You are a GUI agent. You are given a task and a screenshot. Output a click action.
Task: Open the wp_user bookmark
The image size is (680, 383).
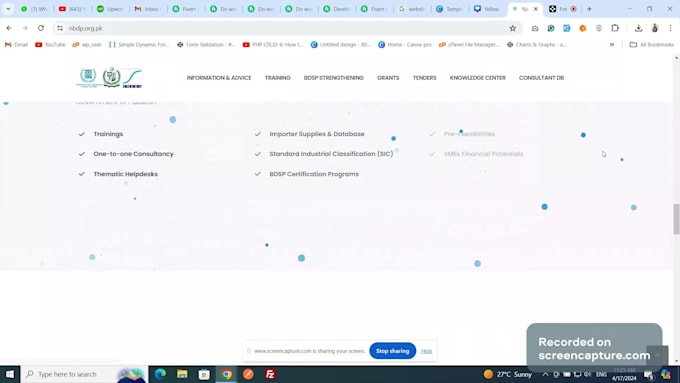(x=87, y=44)
